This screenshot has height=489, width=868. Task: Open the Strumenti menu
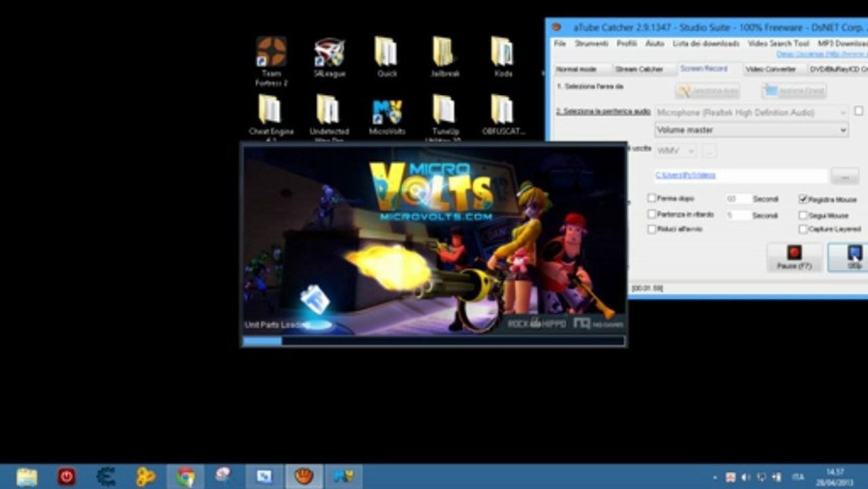coord(591,43)
